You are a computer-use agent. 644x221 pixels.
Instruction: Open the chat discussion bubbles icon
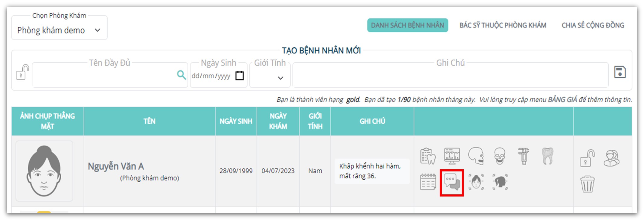[452, 182]
